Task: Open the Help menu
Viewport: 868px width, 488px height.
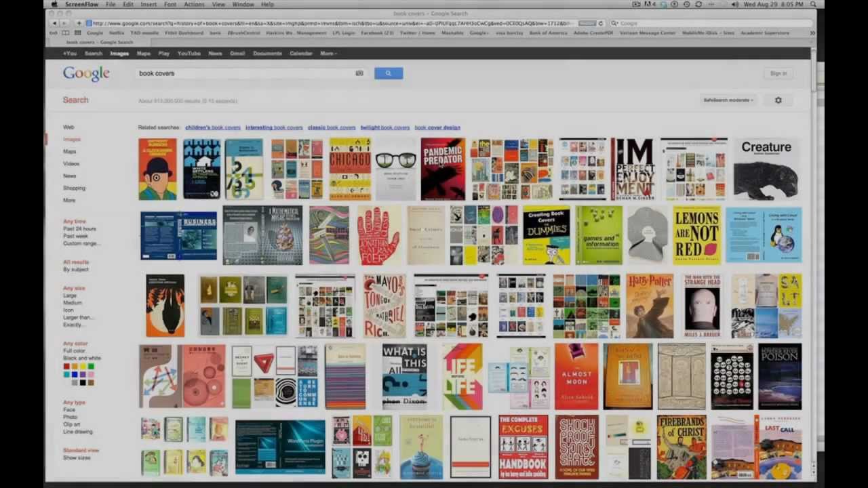Action: click(268, 4)
